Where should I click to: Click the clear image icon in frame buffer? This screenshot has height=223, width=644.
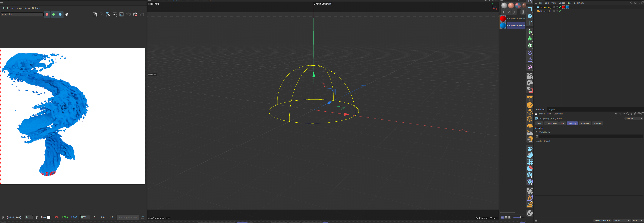click(102, 14)
